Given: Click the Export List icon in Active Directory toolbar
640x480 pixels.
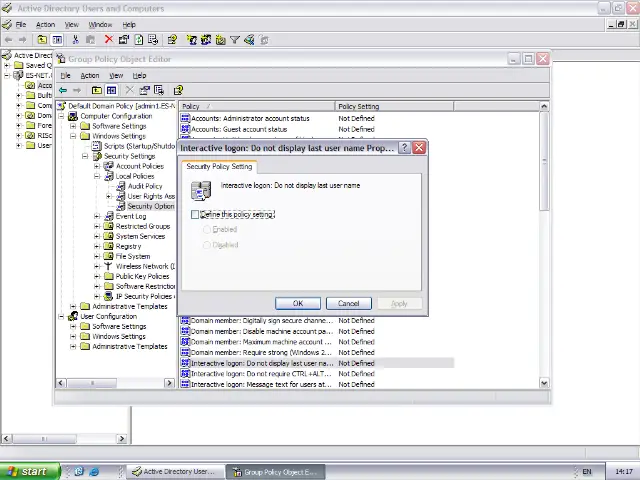Looking at the screenshot, I should (153, 40).
